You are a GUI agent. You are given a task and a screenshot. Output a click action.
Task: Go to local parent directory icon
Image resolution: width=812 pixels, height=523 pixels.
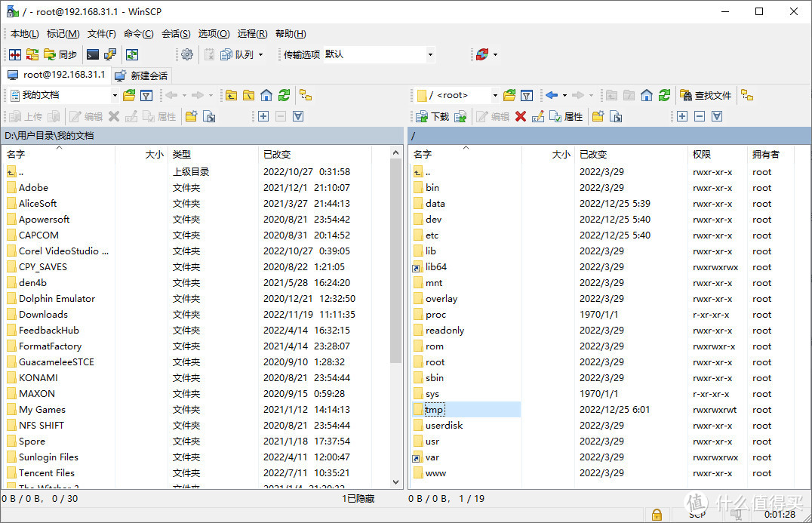coord(231,95)
